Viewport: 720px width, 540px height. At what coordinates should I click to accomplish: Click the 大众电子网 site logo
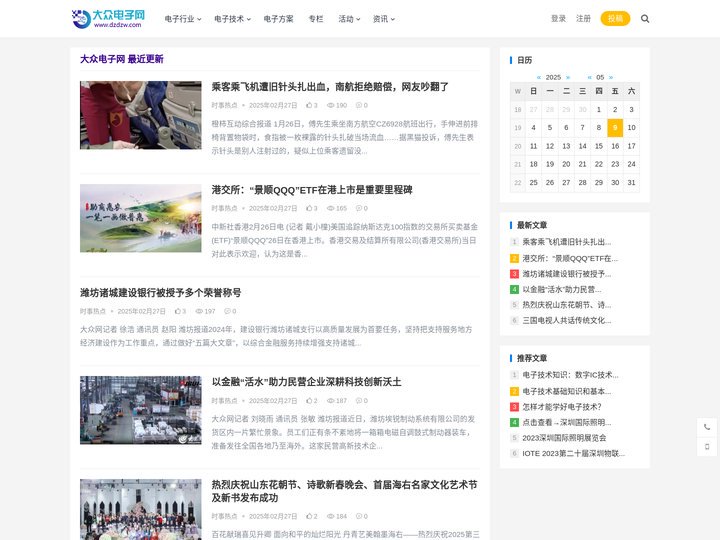point(108,18)
